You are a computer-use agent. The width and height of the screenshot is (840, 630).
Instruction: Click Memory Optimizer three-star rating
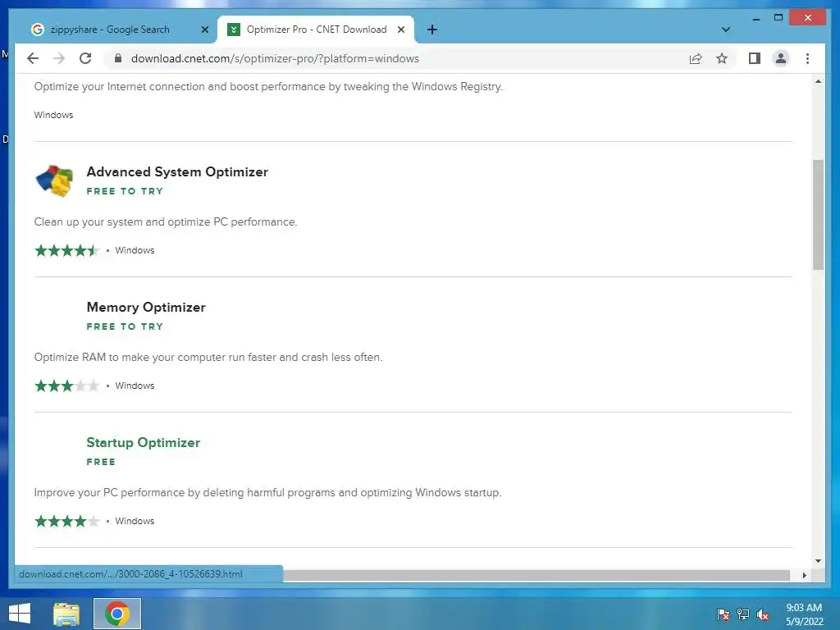(x=66, y=386)
